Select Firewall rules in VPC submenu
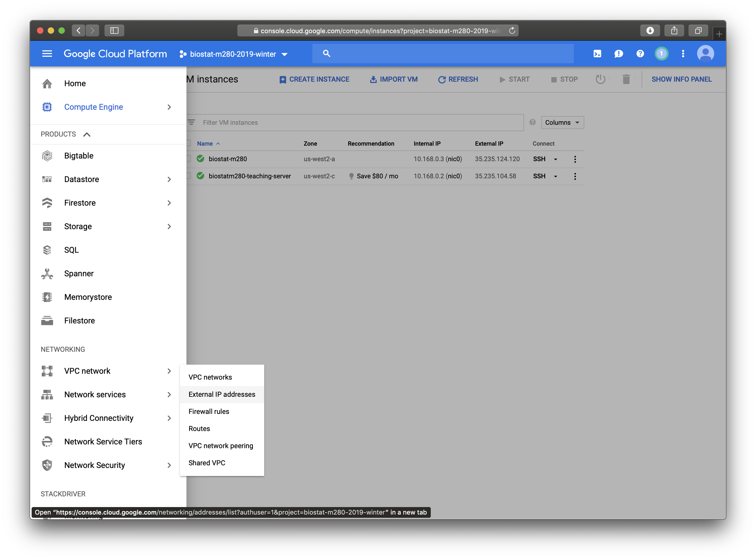Viewport: 756px width, 559px height. coord(208,411)
